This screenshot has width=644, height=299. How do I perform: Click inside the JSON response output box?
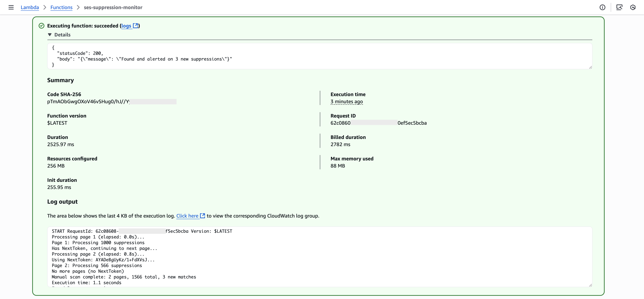coord(320,56)
